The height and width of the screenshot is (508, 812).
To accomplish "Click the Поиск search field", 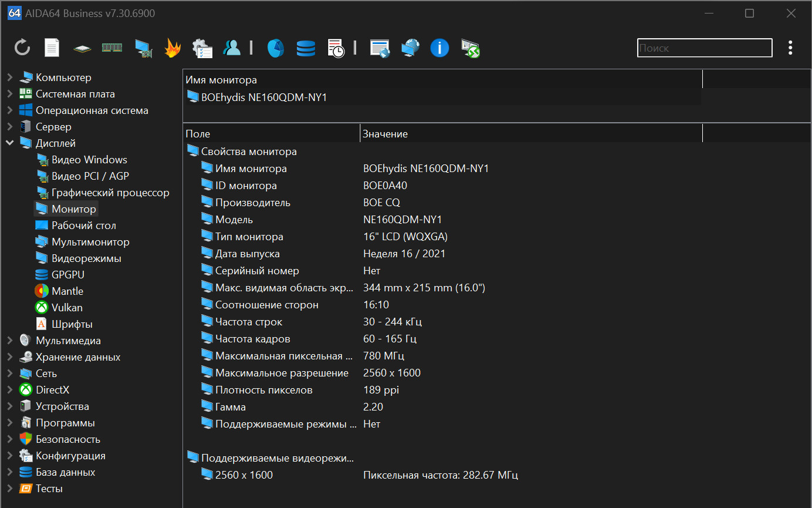I will click(x=704, y=48).
